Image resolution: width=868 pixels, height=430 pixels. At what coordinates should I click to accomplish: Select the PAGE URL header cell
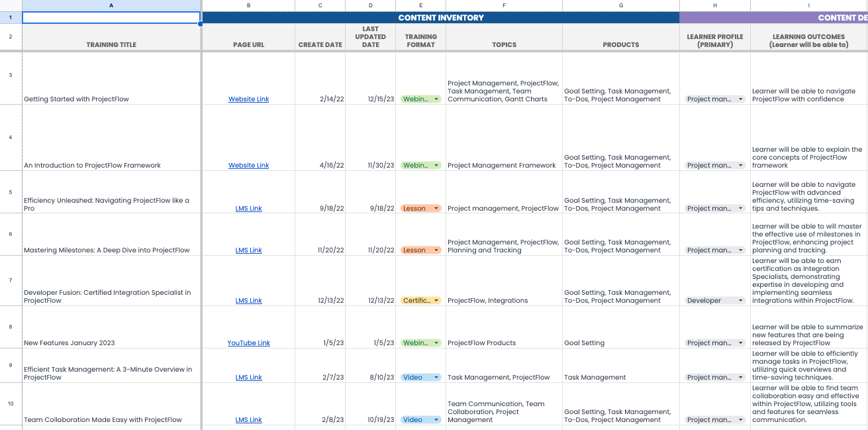pos(248,38)
